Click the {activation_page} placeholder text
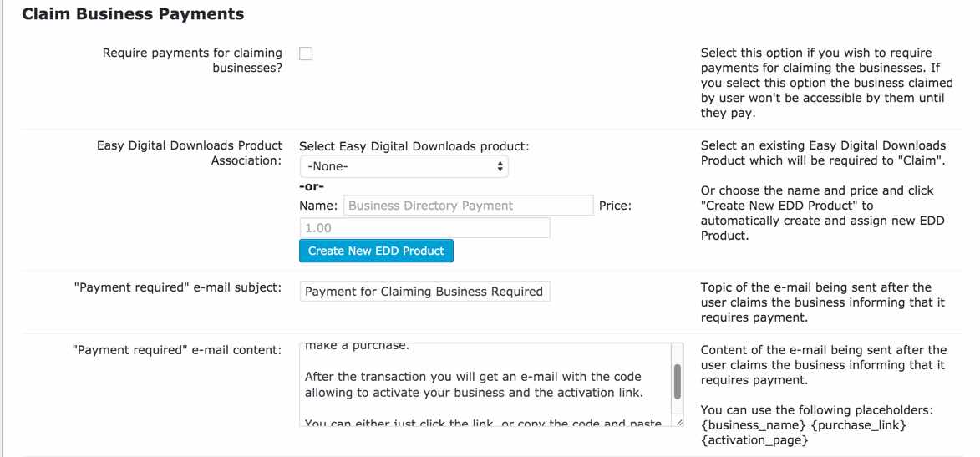This screenshot has height=457, width=980. (754, 440)
